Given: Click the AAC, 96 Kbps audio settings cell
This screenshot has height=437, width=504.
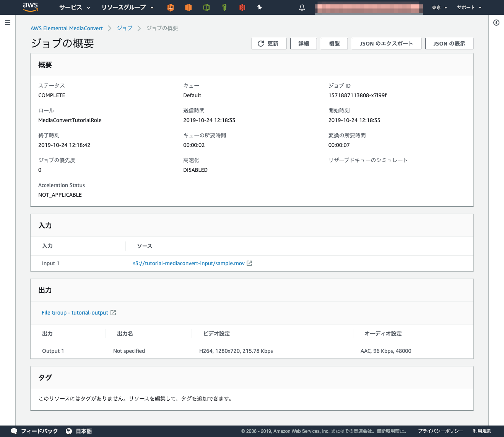Looking at the screenshot, I should coord(386,351).
